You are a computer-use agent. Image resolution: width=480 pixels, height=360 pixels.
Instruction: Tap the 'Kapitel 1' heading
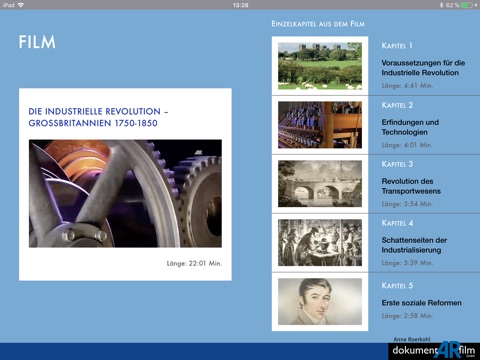click(x=397, y=46)
